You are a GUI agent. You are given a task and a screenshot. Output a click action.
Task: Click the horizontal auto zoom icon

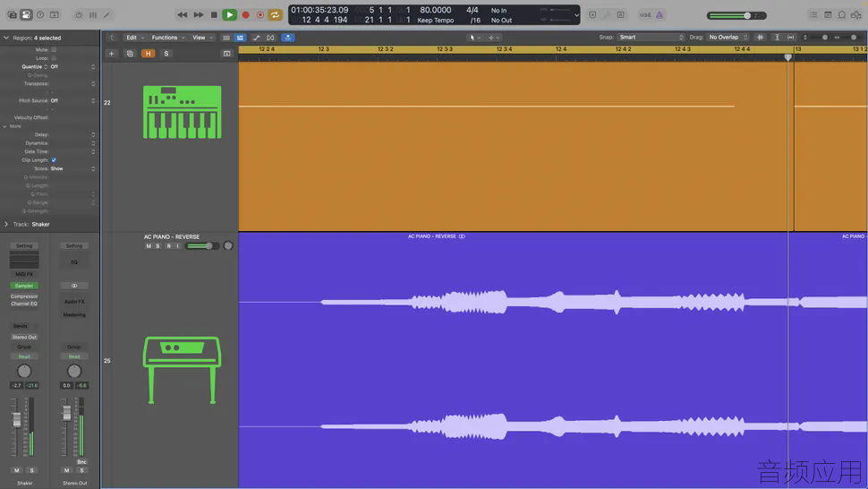pyautogui.click(x=790, y=37)
